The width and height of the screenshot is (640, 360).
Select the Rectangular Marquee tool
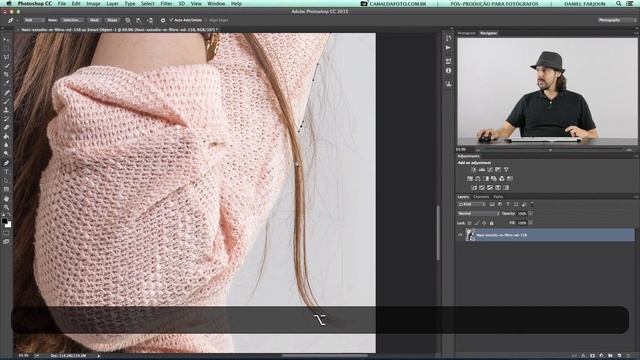[6, 48]
